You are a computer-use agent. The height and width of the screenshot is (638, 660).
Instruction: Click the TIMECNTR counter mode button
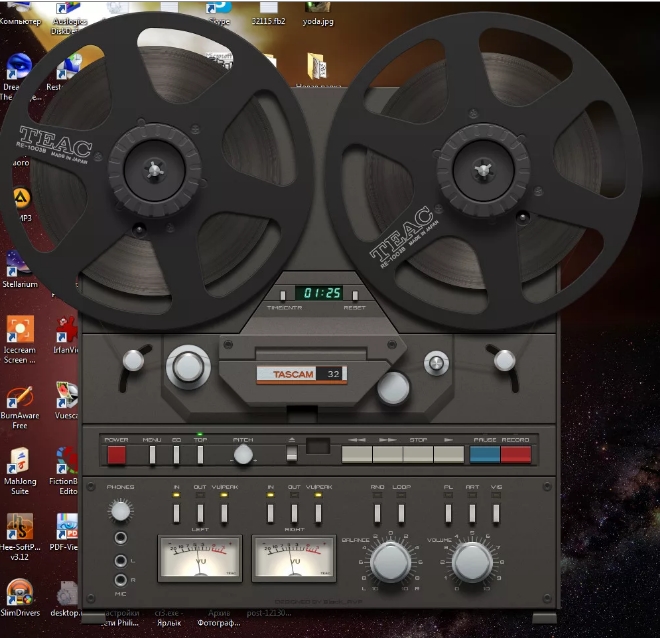click(283, 295)
